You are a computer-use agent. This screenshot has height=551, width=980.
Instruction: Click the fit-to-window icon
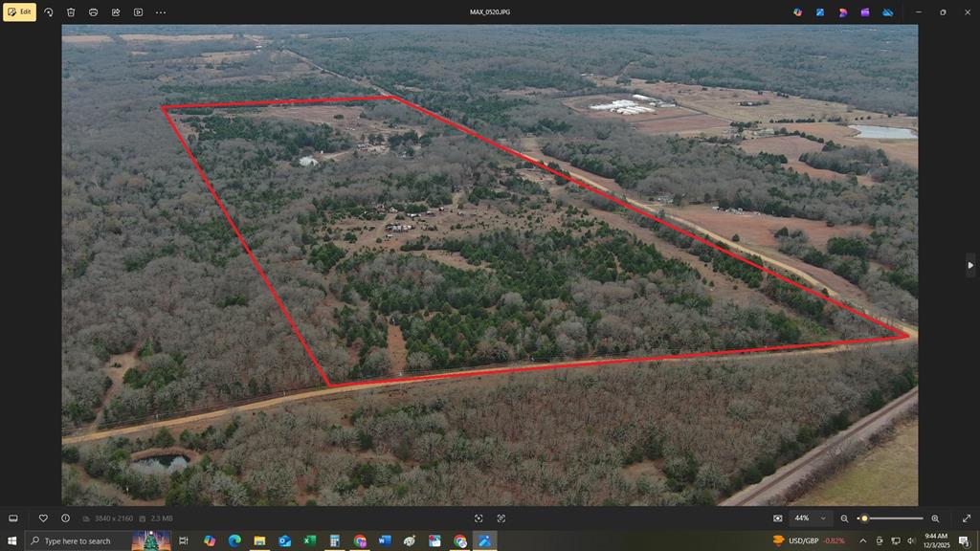click(x=777, y=518)
